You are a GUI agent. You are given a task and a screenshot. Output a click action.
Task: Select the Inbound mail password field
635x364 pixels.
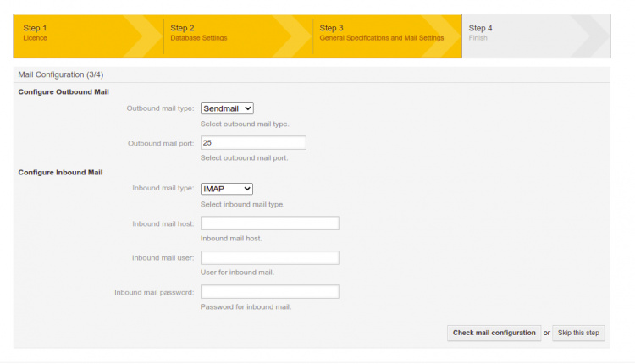tap(269, 292)
